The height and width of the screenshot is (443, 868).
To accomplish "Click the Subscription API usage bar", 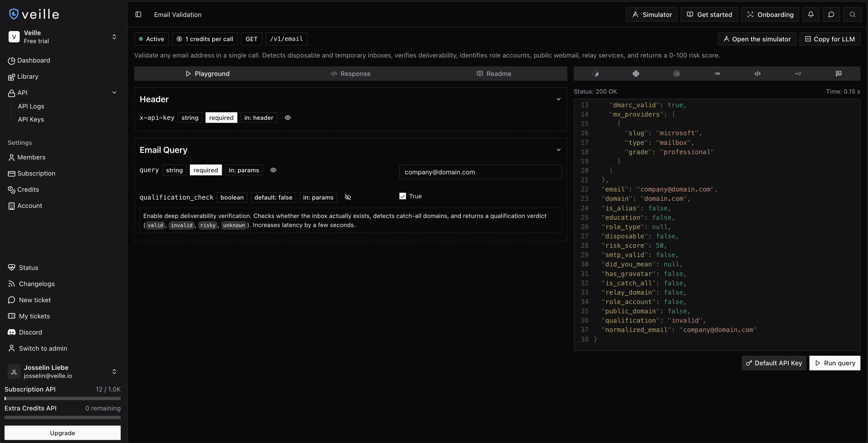I will pyautogui.click(x=62, y=398).
